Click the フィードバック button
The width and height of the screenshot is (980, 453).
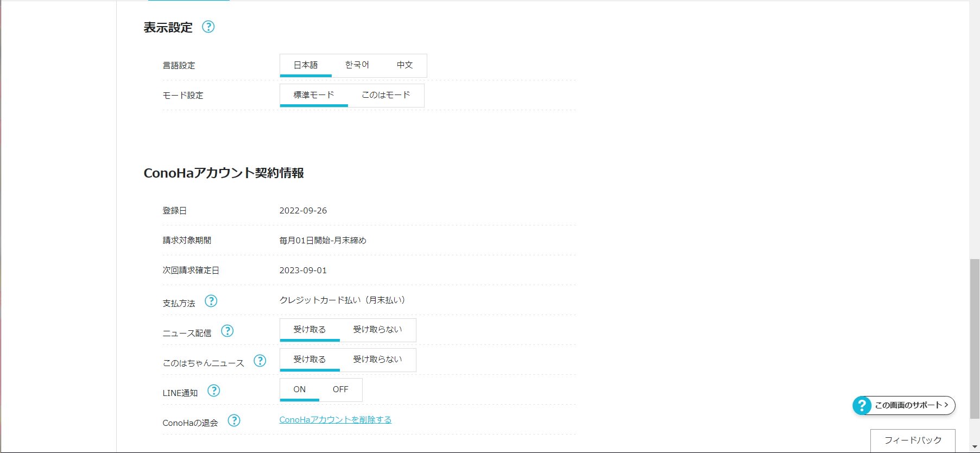pos(913,441)
